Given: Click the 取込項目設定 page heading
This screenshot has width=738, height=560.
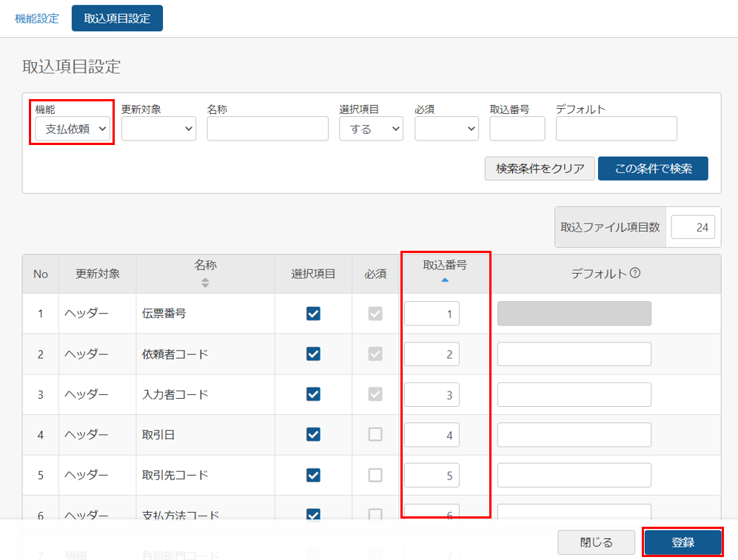Looking at the screenshot, I should [x=72, y=67].
